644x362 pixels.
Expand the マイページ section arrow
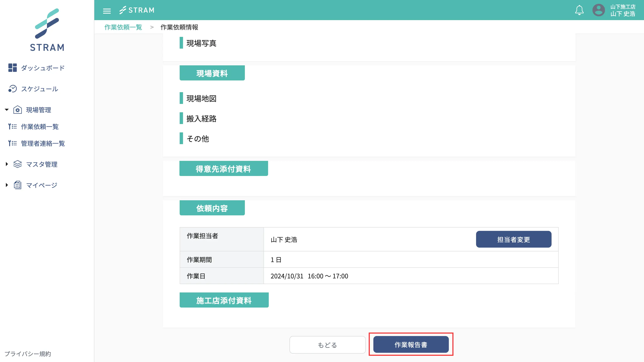7,185
